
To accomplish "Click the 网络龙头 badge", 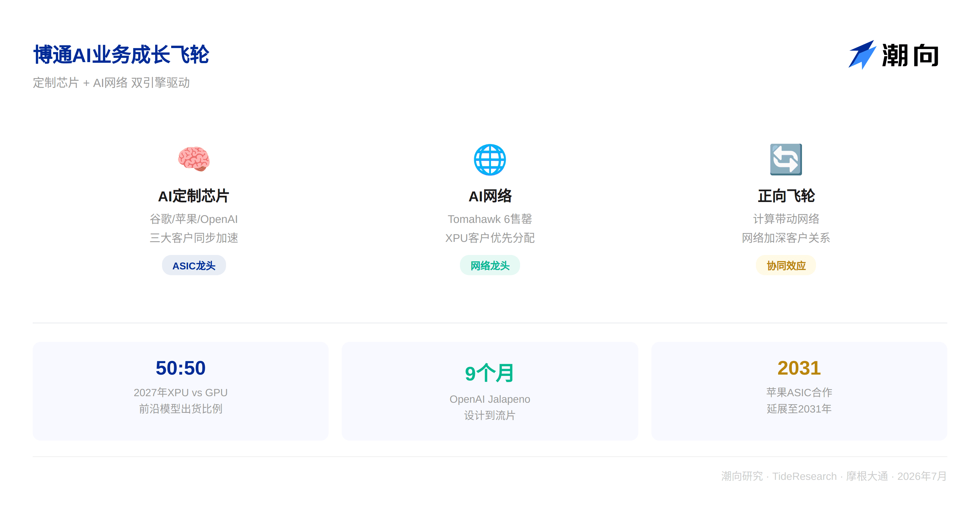I will tap(490, 265).
